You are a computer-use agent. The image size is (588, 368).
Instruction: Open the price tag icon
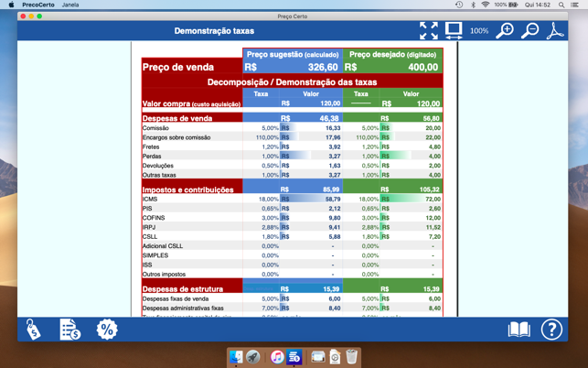(33, 330)
